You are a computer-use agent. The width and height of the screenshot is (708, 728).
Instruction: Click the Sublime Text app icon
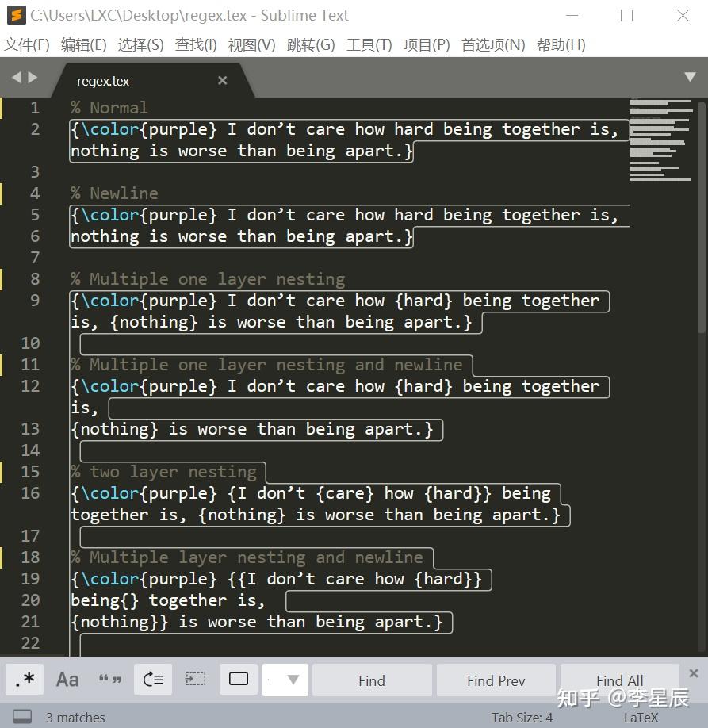click(16, 15)
